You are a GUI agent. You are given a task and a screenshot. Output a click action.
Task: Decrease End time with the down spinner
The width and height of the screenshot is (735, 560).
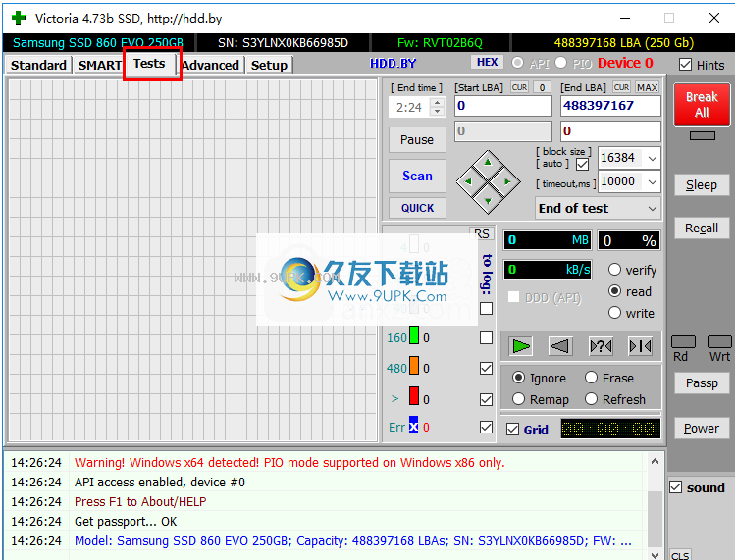pos(438,112)
